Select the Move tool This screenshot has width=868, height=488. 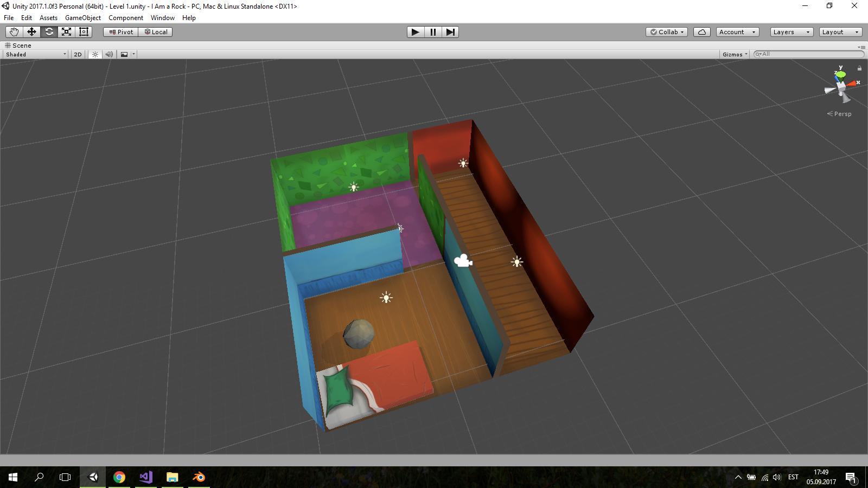click(x=31, y=32)
